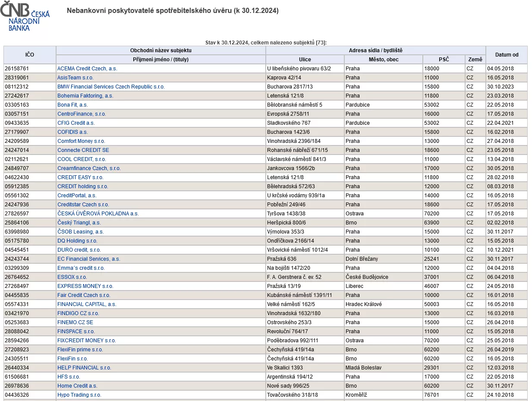The height and width of the screenshot is (401, 532).
Task: Click the date 24.10.2018
Action: click(x=501, y=395)
